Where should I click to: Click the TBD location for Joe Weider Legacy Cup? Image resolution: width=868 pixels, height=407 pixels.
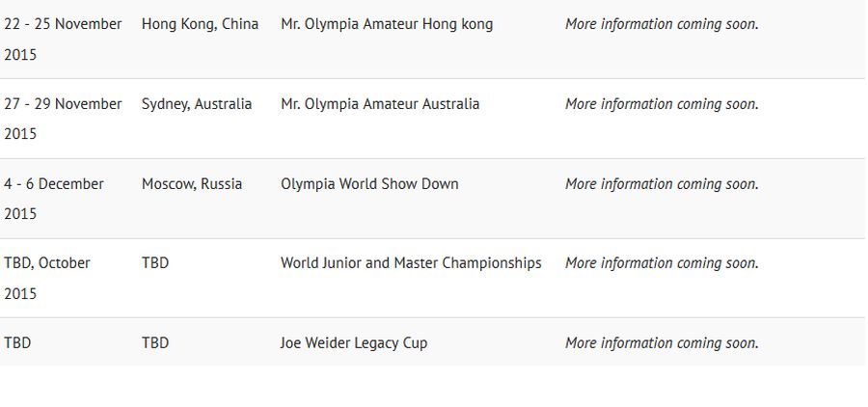155,343
